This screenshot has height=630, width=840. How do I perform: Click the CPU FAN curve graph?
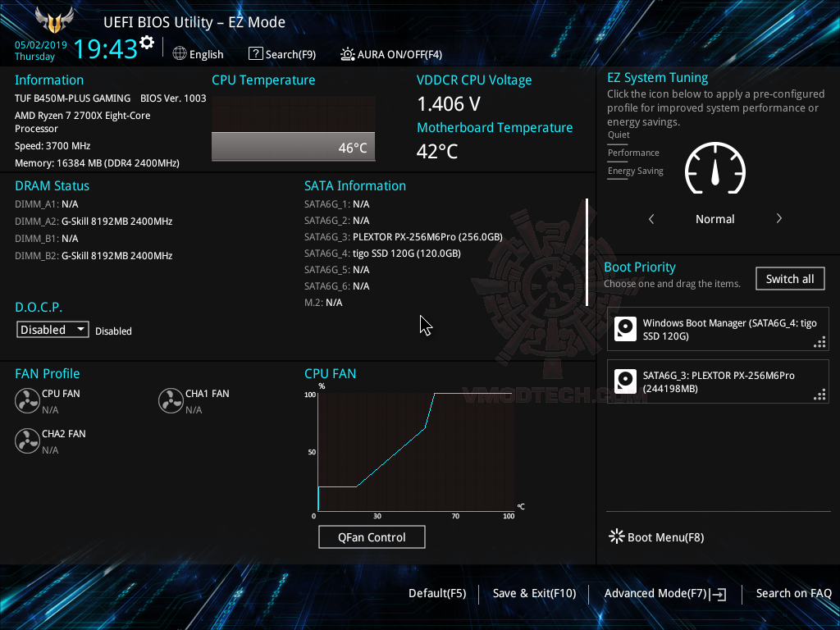click(x=416, y=452)
